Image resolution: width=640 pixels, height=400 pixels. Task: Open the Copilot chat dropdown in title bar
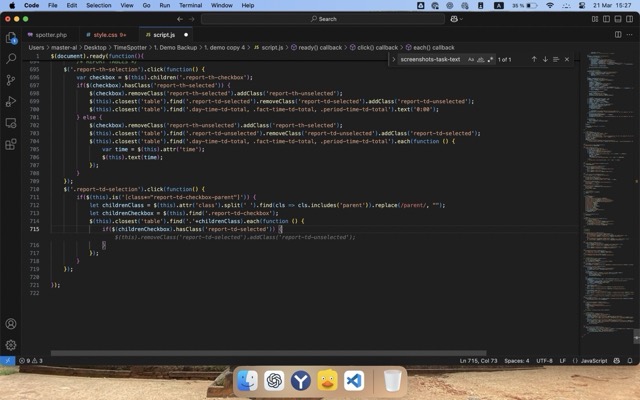[459, 18]
